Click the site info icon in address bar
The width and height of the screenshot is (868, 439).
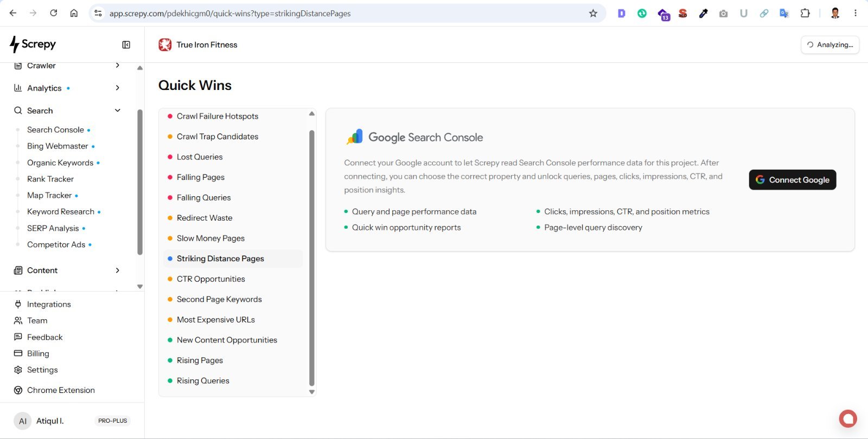coord(98,13)
